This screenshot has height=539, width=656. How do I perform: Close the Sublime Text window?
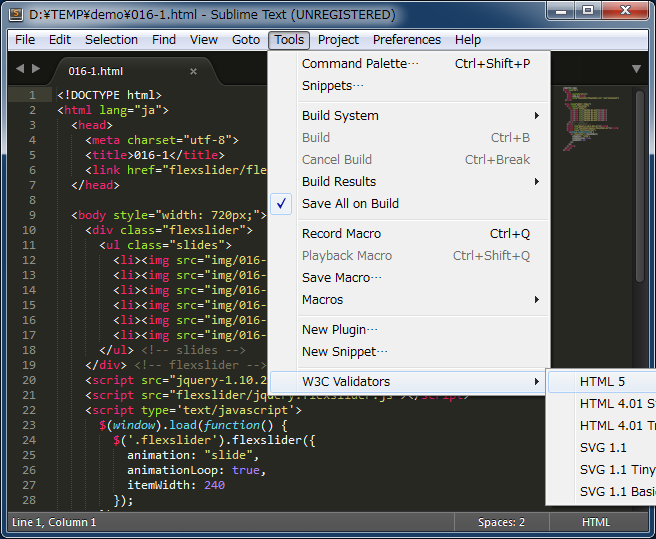coord(625,10)
